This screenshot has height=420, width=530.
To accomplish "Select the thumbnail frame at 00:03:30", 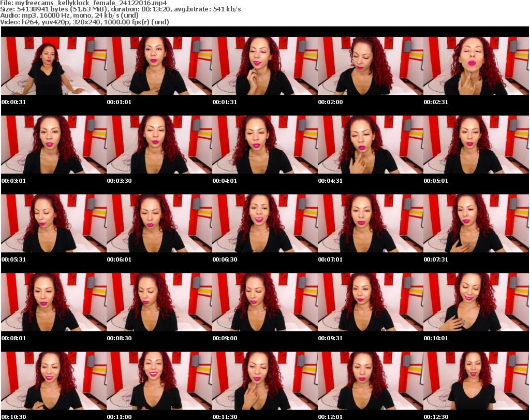I will click(x=159, y=144).
